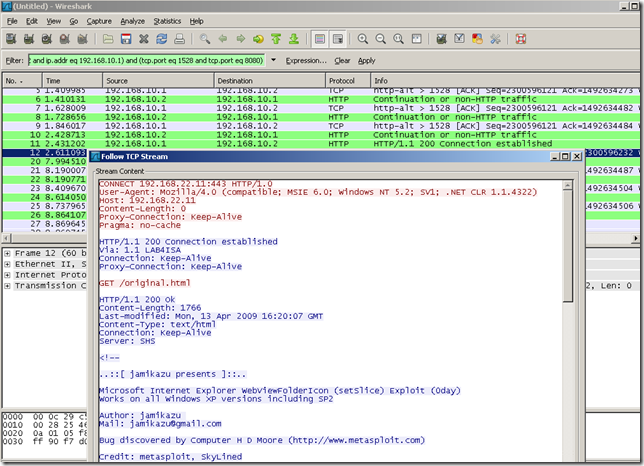This screenshot has width=644, height=466.
Task: Click packet list horizontal scroll left arrow
Action: (x=7, y=238)
